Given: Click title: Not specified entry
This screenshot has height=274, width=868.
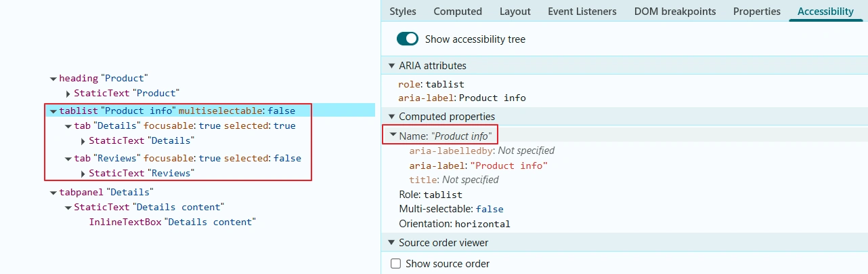Looking at the screenshot, I should [454, 180].
